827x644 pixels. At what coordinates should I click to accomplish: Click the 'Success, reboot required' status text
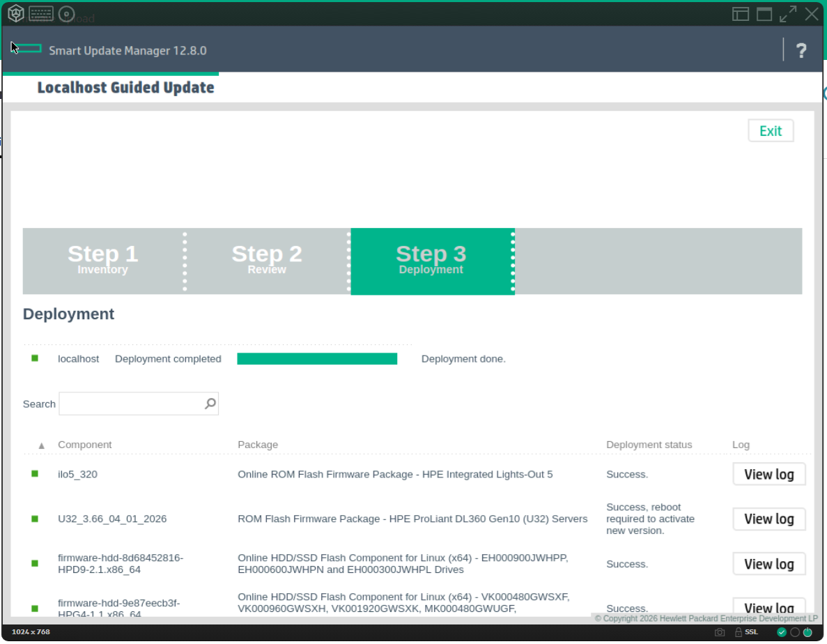[650, 519]
